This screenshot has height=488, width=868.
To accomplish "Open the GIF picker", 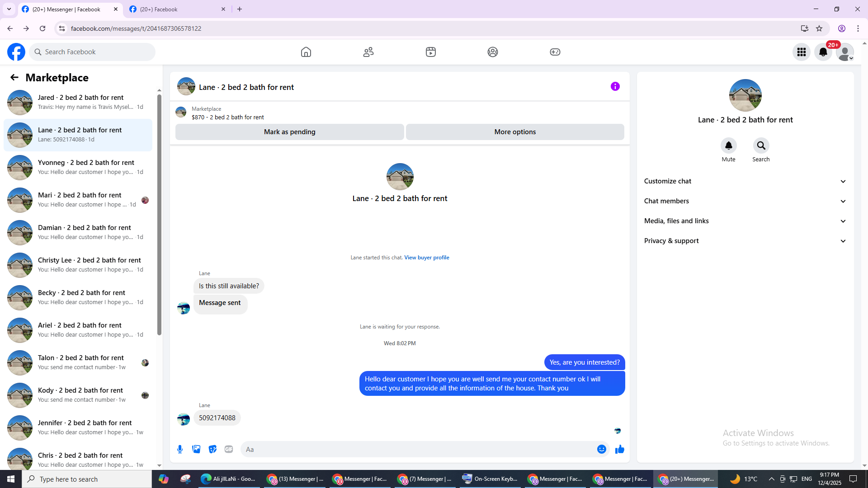I will [x=229, y=449].
